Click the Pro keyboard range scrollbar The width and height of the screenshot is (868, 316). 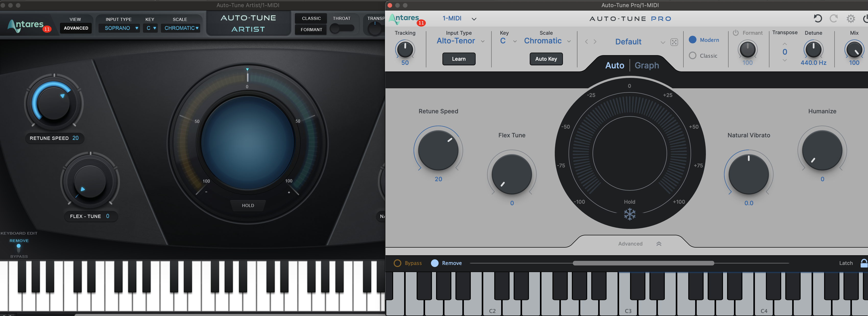643,263
